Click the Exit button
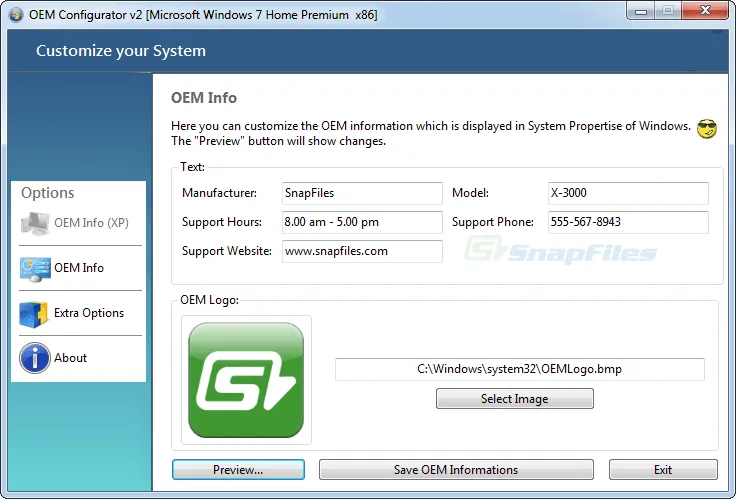This screenshot has height=499, width=736. [663, 469]
